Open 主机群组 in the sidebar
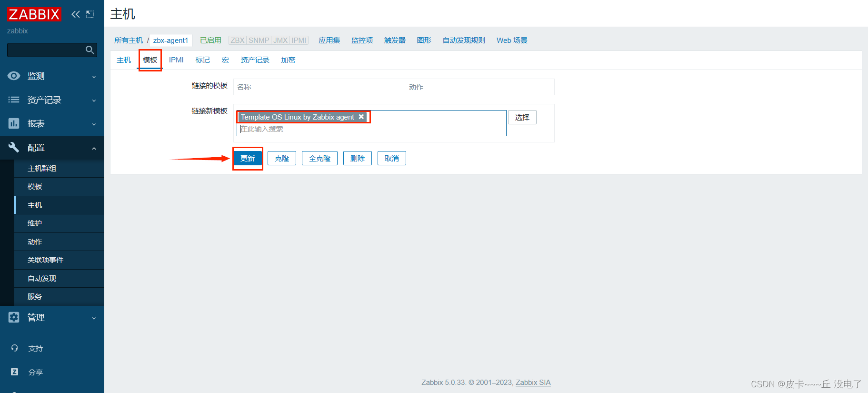Image resolution: width=868 pixels, height=393 pixels. [x=59, y=168]
